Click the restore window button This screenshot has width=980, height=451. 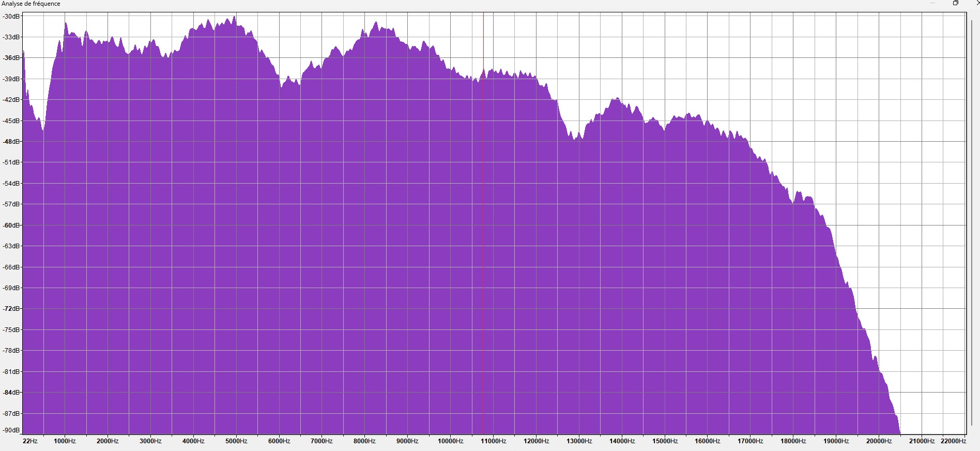[956, 3]
